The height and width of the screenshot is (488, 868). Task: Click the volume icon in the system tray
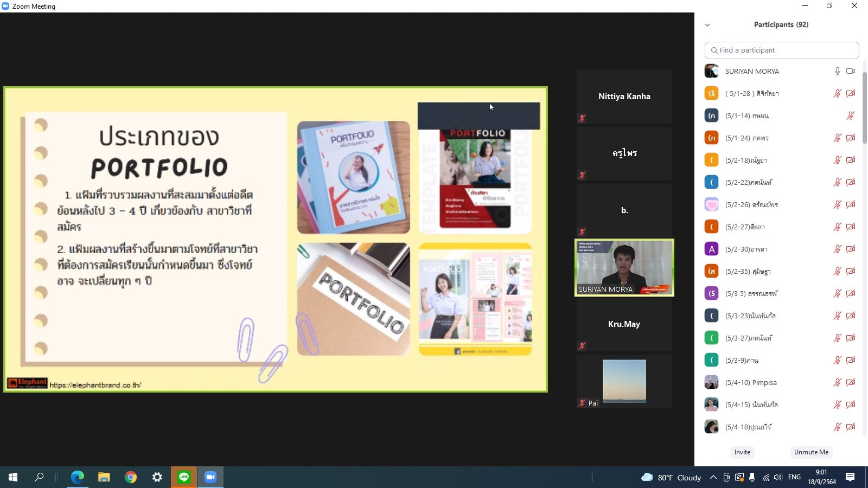(x=778, y=478)
